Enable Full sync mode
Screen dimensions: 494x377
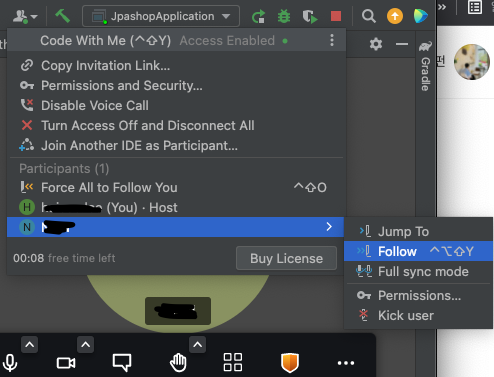click(418, 271)
